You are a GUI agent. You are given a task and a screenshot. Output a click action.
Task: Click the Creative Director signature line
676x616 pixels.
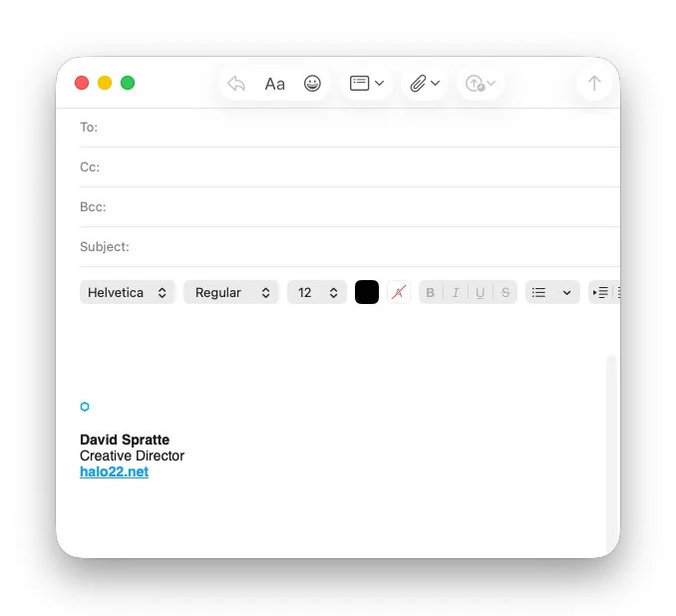132,456
